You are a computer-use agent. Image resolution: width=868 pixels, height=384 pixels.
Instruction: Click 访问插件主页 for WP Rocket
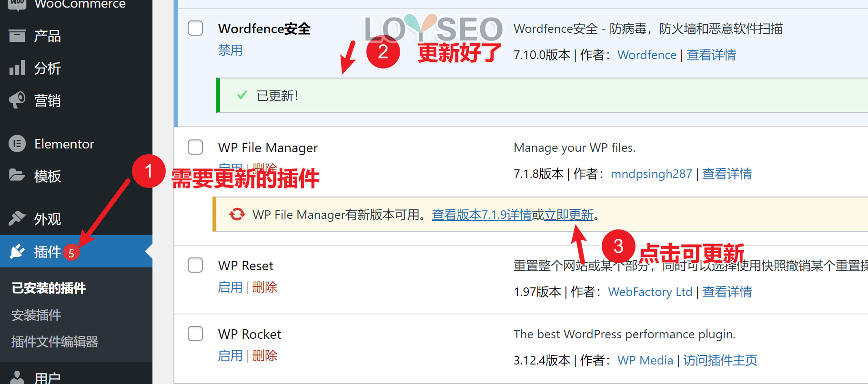point(720,360)
